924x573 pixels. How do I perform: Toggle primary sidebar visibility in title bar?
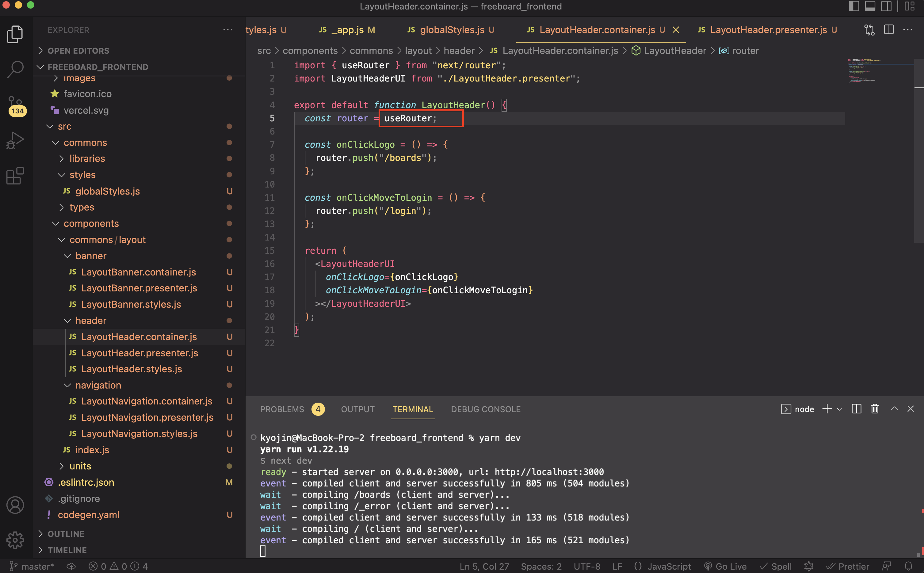click(x=853, y=6)
